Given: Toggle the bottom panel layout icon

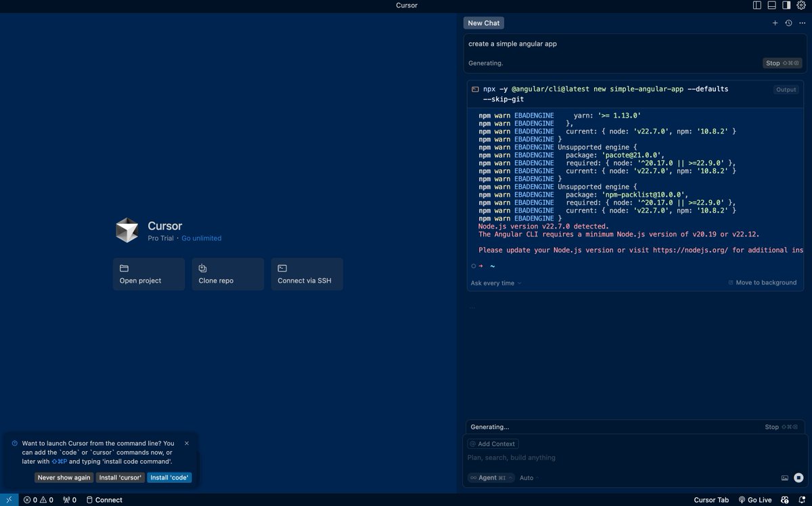Looking at the screenshot, I should coord(771,5).
